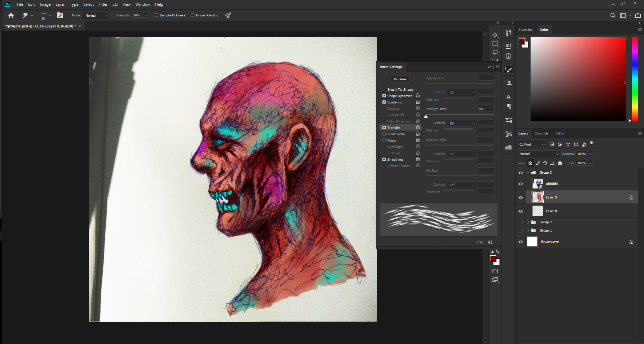Open the History panel icon
This screenshot has width=644, height=344.
click(509, 33)
